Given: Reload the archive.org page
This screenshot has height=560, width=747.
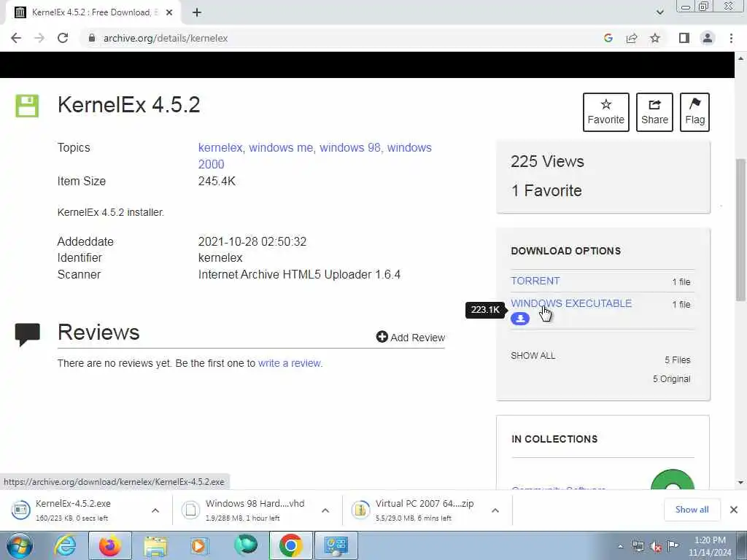Looking at the screenshot, I should click(x=63, y=38).
